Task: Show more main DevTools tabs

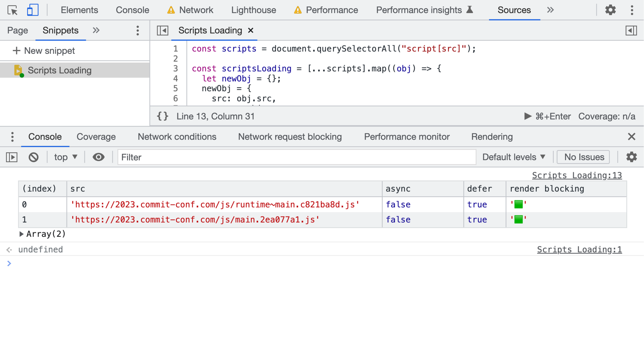Action: click(x=550, y=10)
